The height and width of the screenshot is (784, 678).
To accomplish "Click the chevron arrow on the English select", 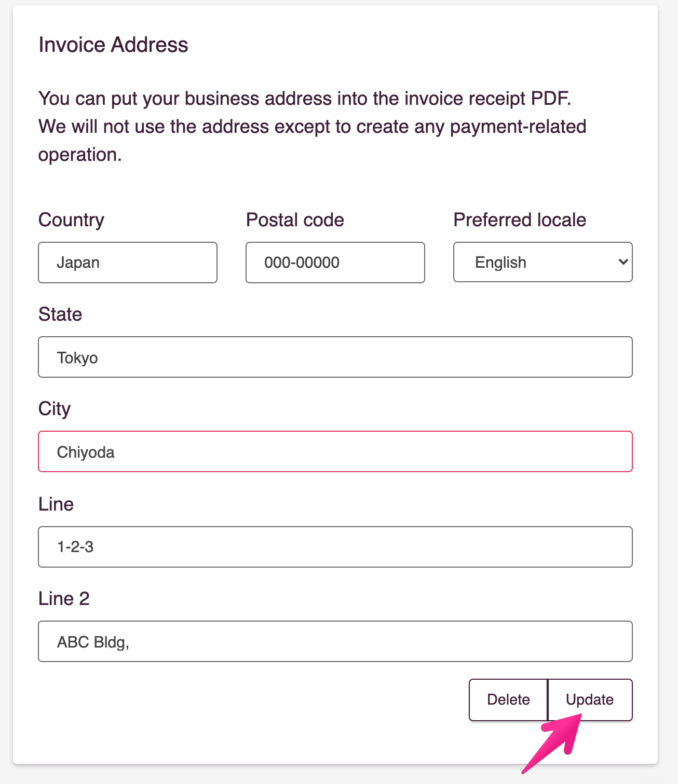I will [x=623, y=262].
